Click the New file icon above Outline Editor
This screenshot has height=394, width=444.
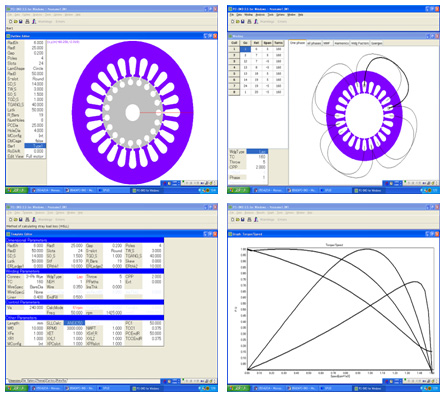tap(11, 22)
